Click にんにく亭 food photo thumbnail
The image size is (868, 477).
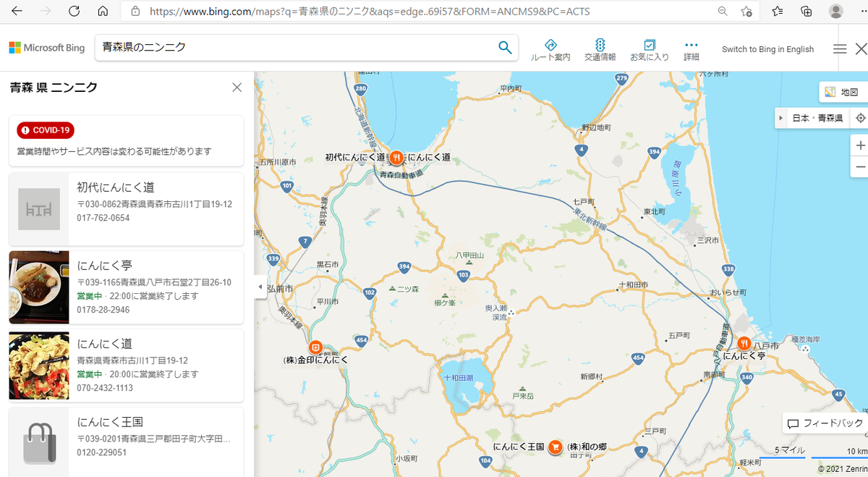click(x=39, y=287)
